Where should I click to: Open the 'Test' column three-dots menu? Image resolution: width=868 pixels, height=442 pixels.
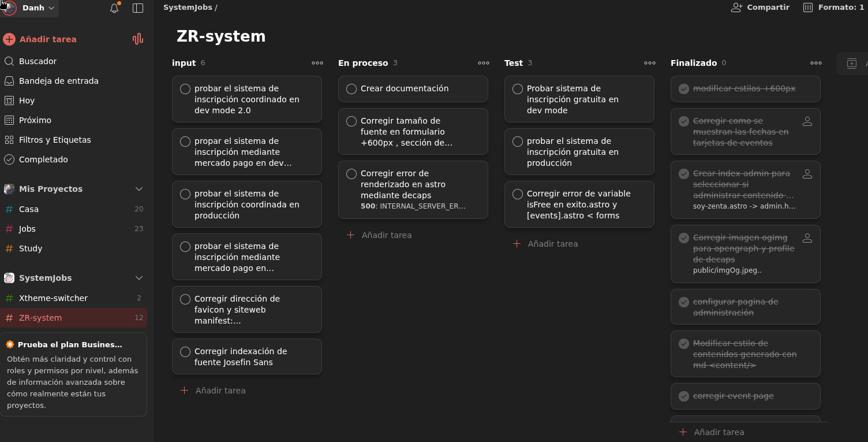(650, 63)
